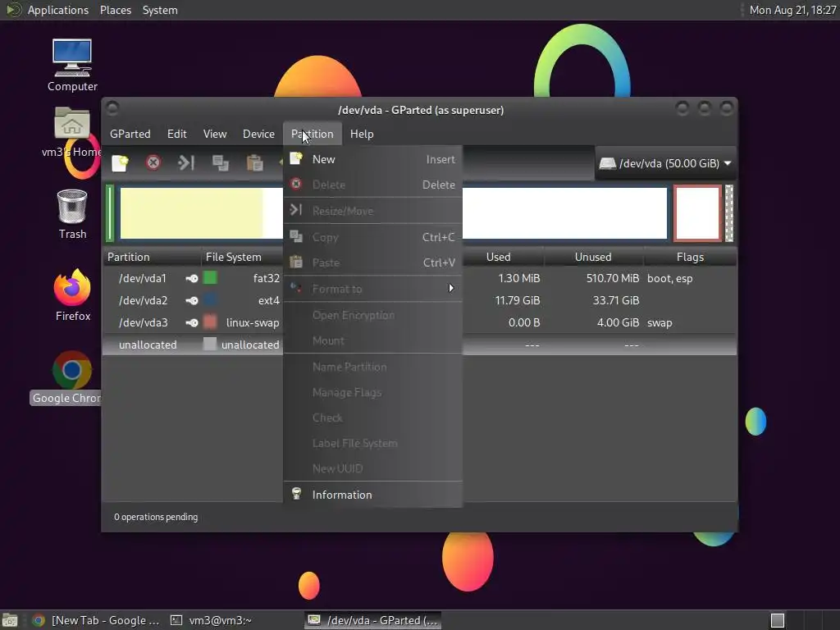840x630 pixels.
Task: Select the green vda1 strip in disk graphic
Action: coord(110,213)
